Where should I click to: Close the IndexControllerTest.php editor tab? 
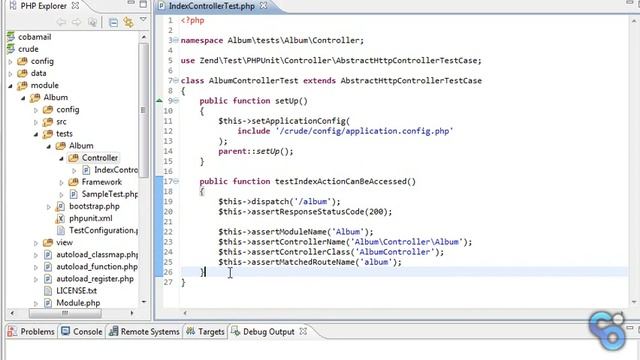(264, 6)
